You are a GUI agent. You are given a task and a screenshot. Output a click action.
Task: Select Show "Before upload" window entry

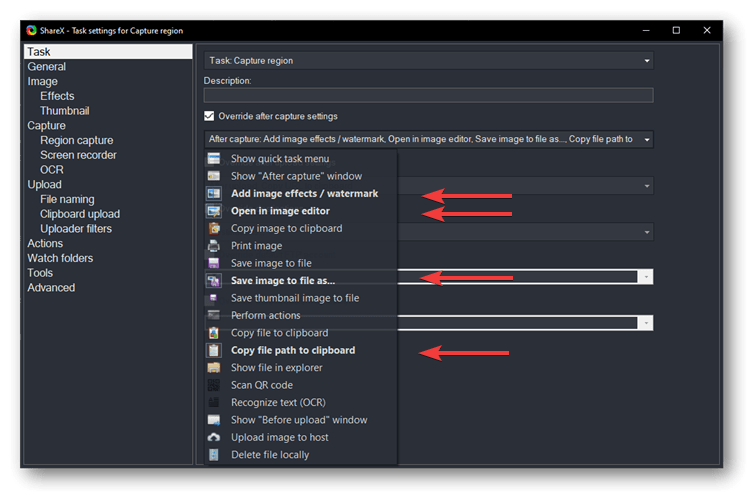tap(301, 420)
